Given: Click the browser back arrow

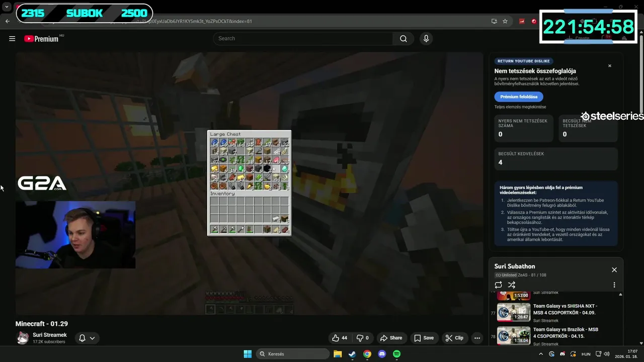Looking at the screenshot, I should pyautogui.click(x=8, y=21).
